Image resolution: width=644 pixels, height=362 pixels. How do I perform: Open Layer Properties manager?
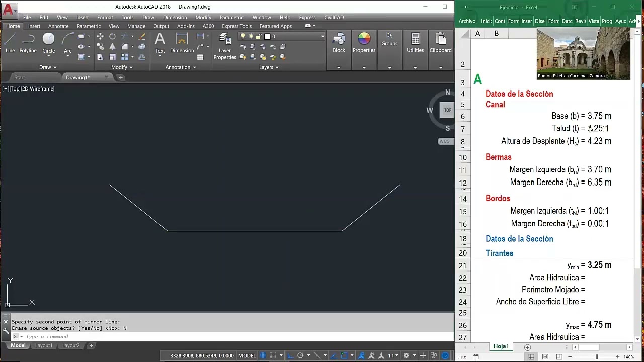click(x=224, y=46)
